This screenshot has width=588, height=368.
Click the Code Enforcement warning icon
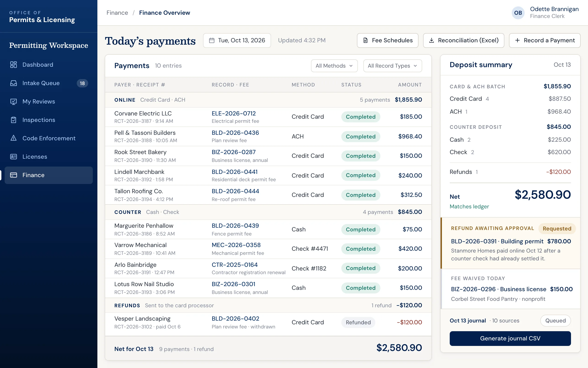tap(14, 138)
